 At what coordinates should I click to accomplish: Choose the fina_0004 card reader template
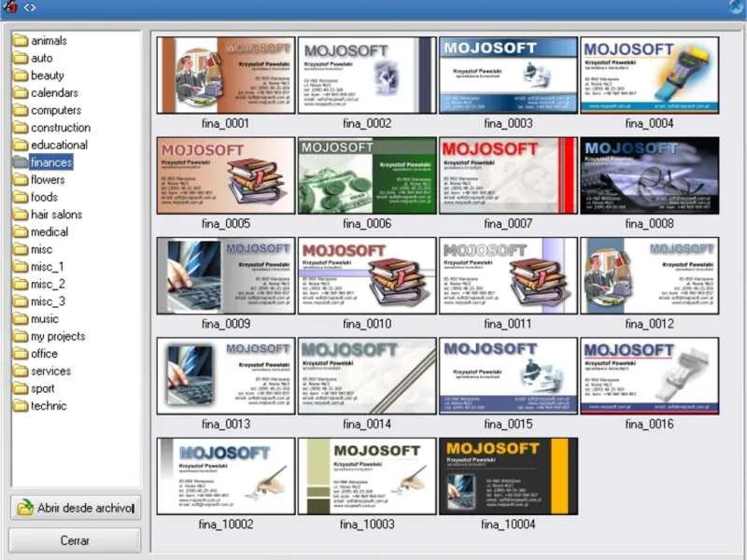point(649,76)
